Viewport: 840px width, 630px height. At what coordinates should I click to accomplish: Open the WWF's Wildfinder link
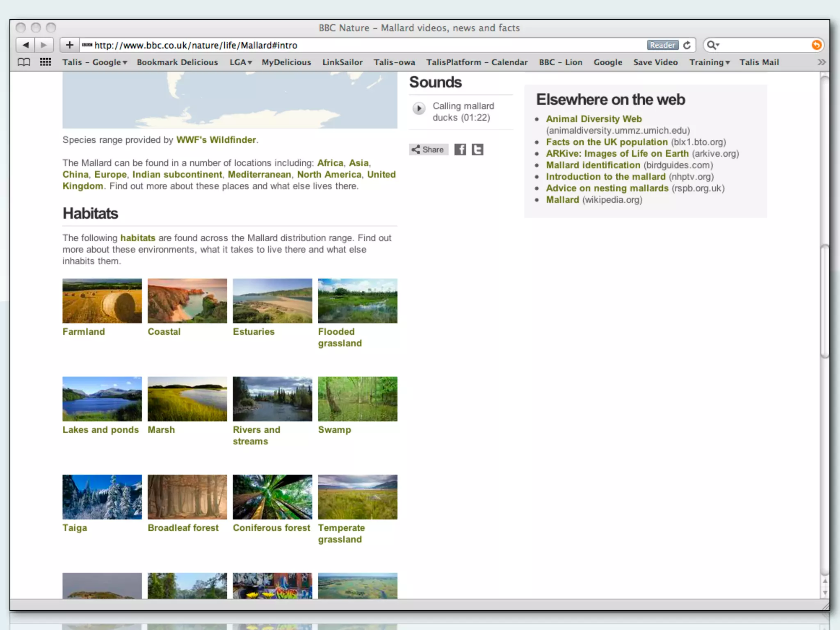pyautogui.click(x=216, y=140)
